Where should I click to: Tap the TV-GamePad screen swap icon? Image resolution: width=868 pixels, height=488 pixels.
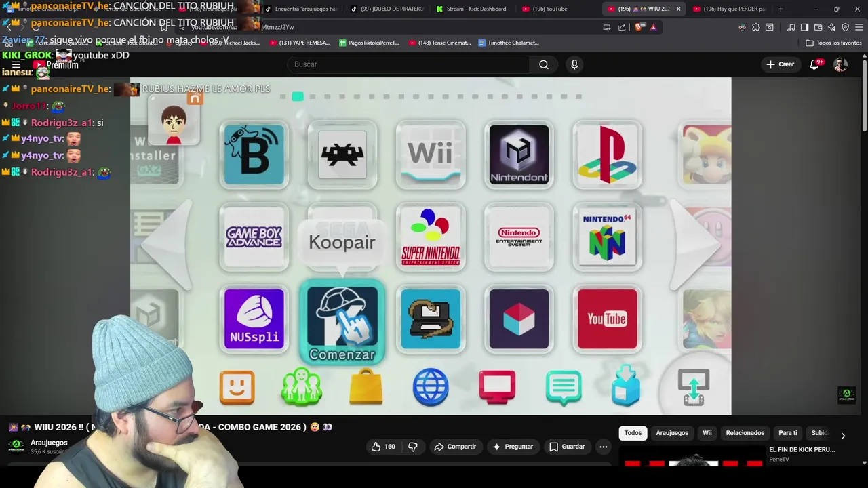pos(693,388)
